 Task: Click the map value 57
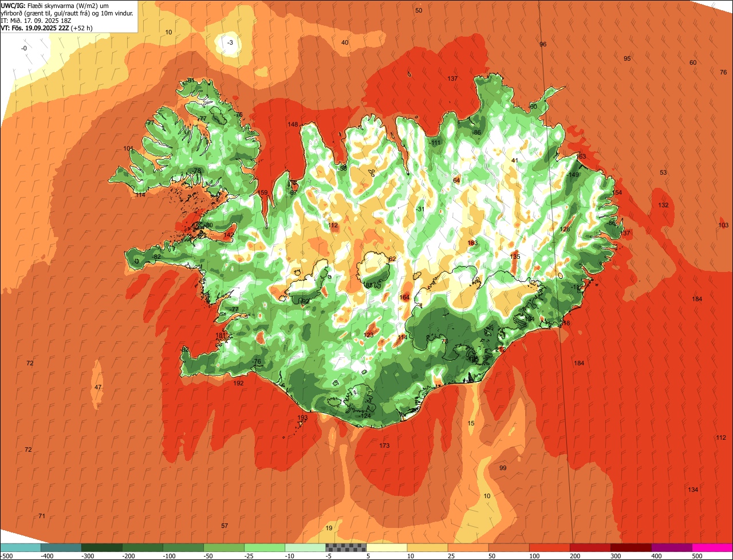click(224, 526)
